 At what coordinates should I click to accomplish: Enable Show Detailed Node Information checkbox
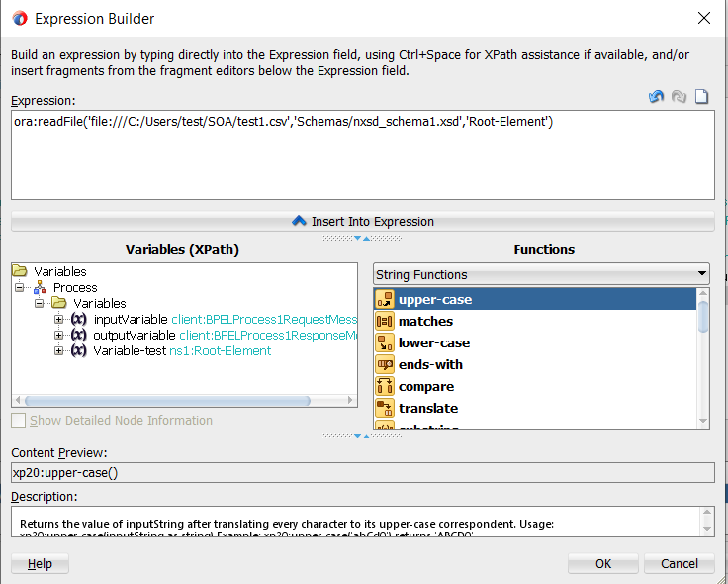pyautogui.click(x=19, y=421)
